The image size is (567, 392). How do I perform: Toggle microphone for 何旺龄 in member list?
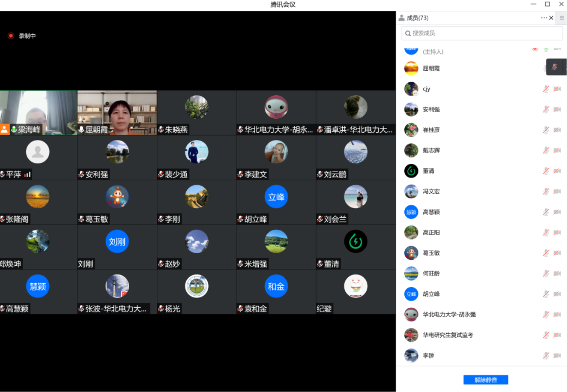tap(546, 273)
